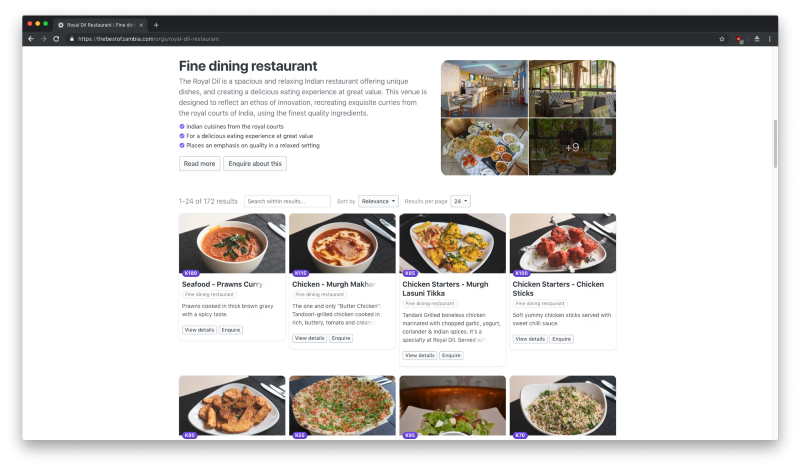Image resolution: width=800 pixels, height=469 pixels.
Task: Open the +9 more photos thumbnail
Action: pyautogui.click(x=572, y=147)
